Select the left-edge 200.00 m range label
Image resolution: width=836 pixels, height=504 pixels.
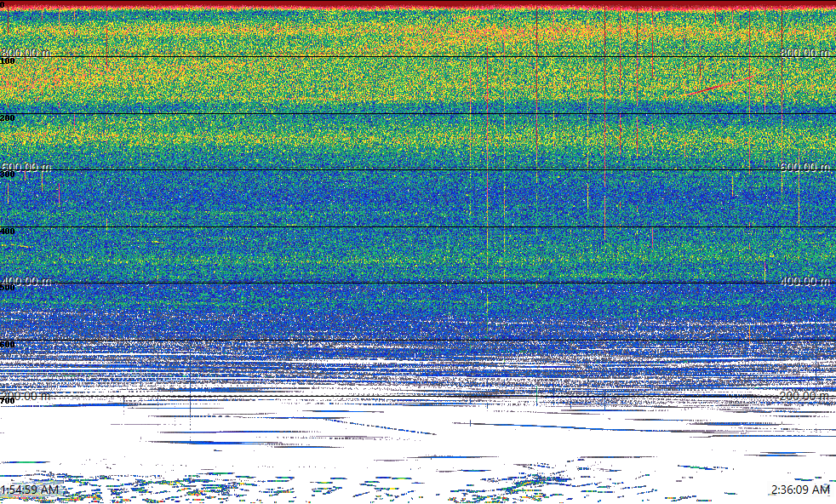point(26,396)
